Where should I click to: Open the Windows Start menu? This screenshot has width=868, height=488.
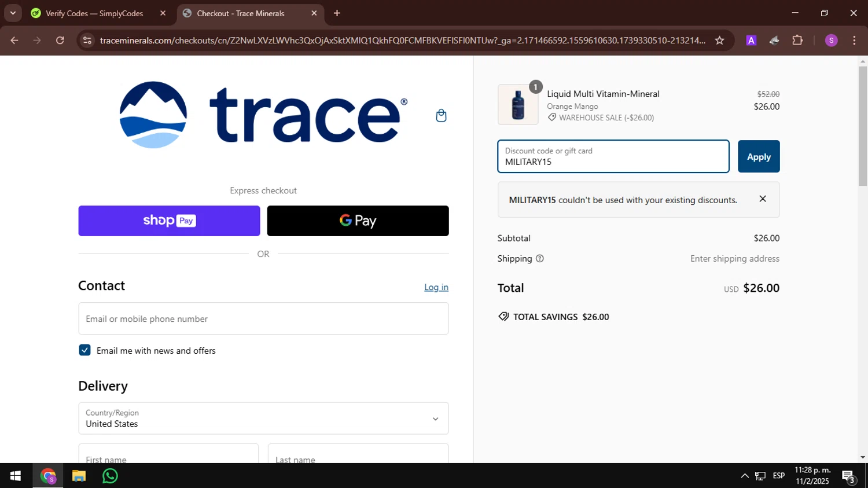click(x=16, y=476)
